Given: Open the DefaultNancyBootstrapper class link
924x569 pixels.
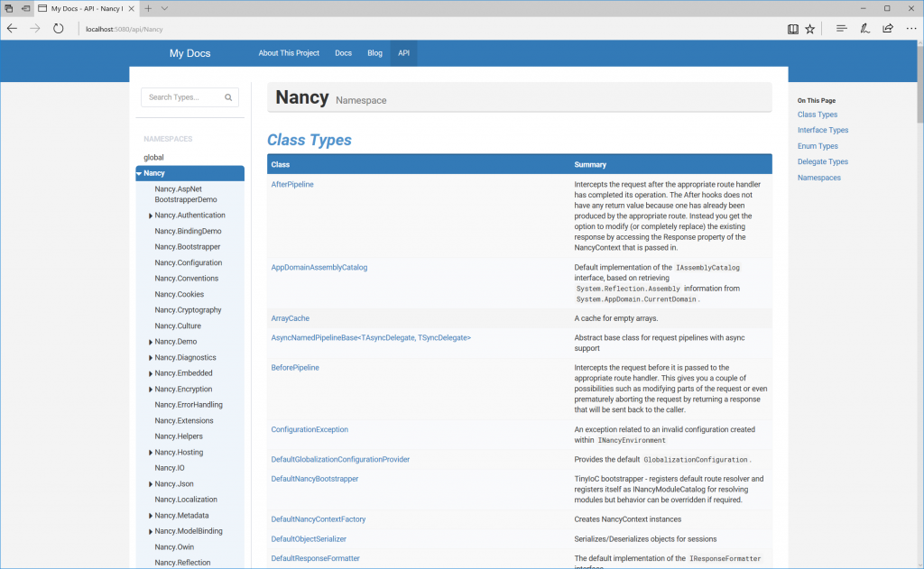Looking at the screenshot, I should point(315,479).
